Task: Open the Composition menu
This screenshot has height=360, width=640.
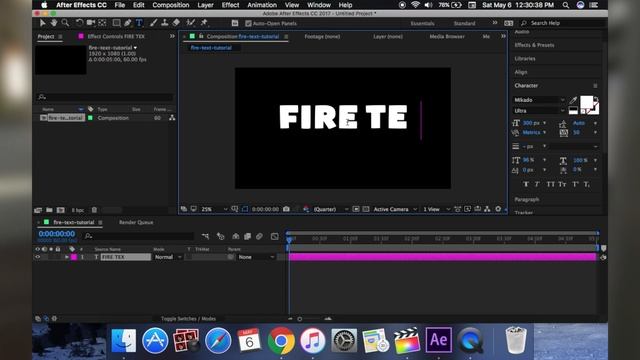Action: pos(171,5)
